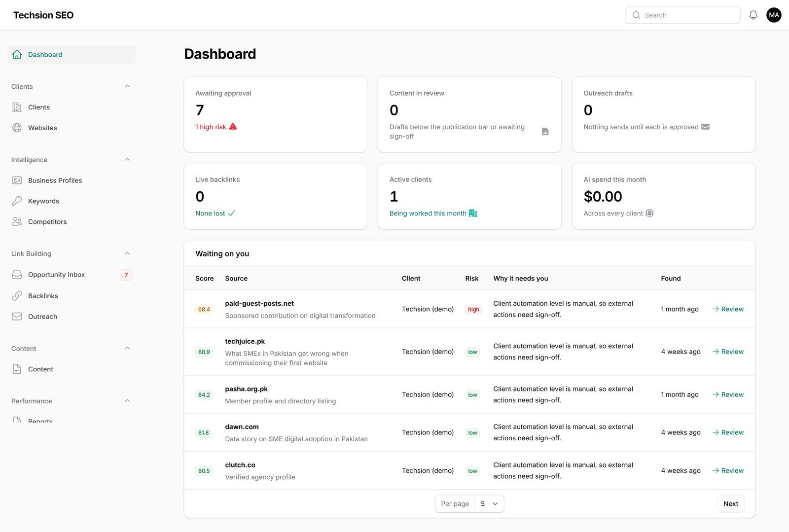Navigate to Backlinks in the sidebar
This screenshot has height=532, width=789.
point(72,296)
